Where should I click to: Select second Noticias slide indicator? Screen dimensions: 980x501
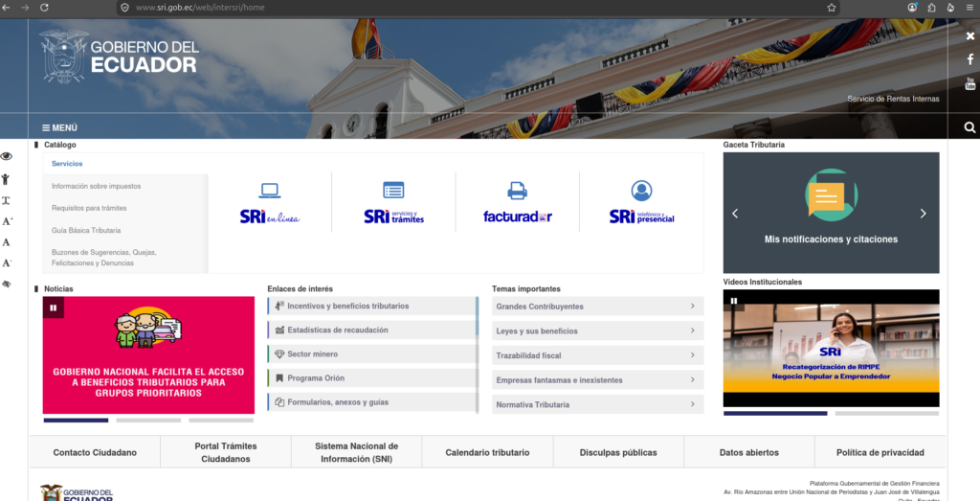click(x=148, y=421)
